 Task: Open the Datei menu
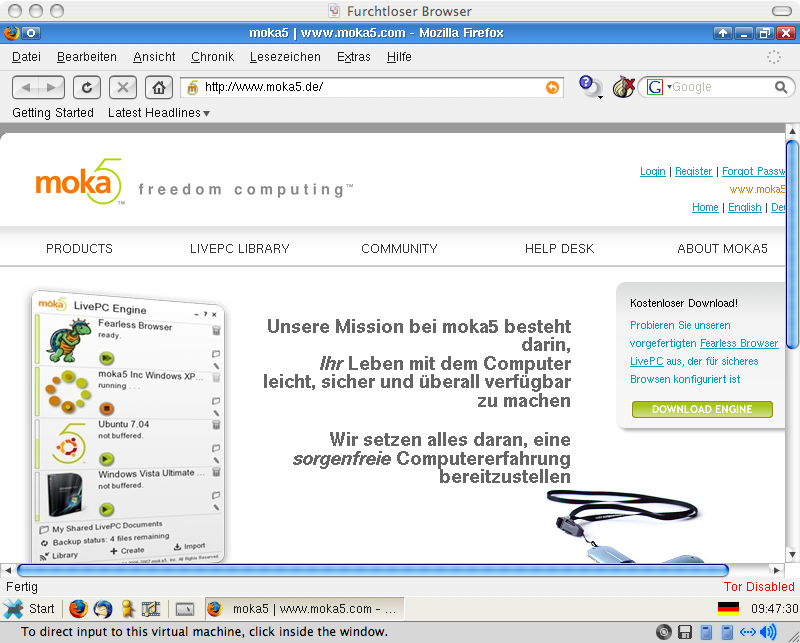click(27, 57)
